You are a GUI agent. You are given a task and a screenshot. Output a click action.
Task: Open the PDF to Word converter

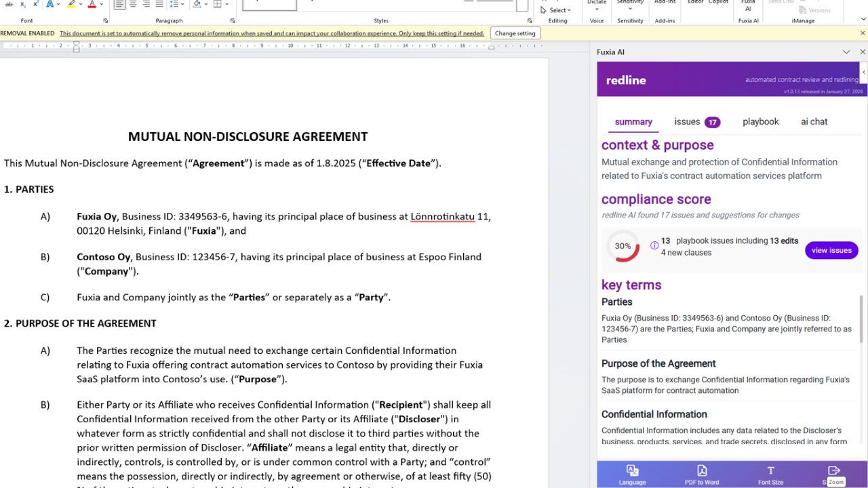coord(702,474)
